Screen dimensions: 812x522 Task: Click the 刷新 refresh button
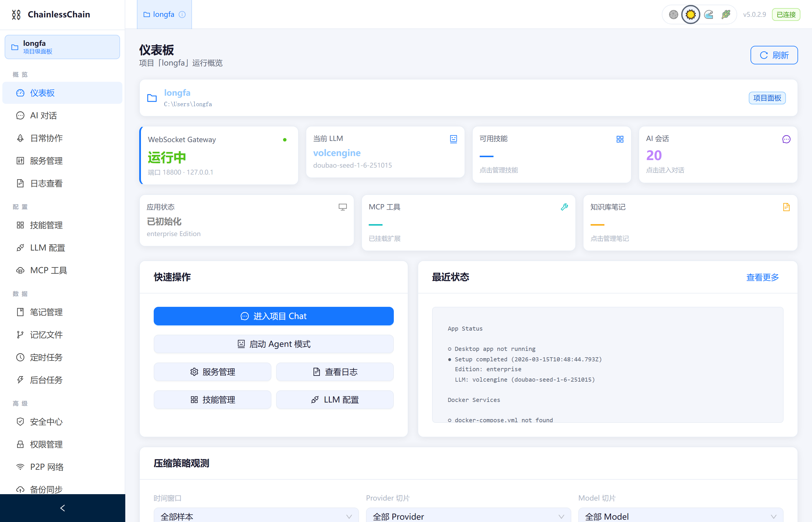click(x=774, y=55)
